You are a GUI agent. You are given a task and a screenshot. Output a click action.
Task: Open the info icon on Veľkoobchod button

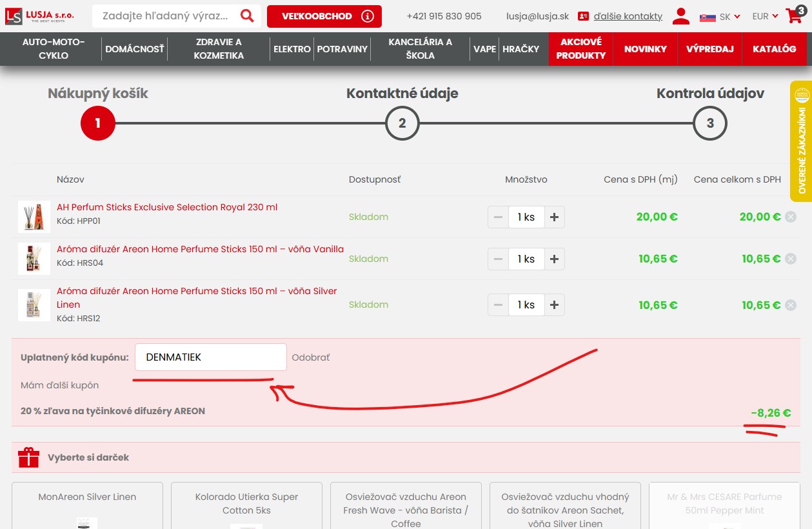(368, 16)
